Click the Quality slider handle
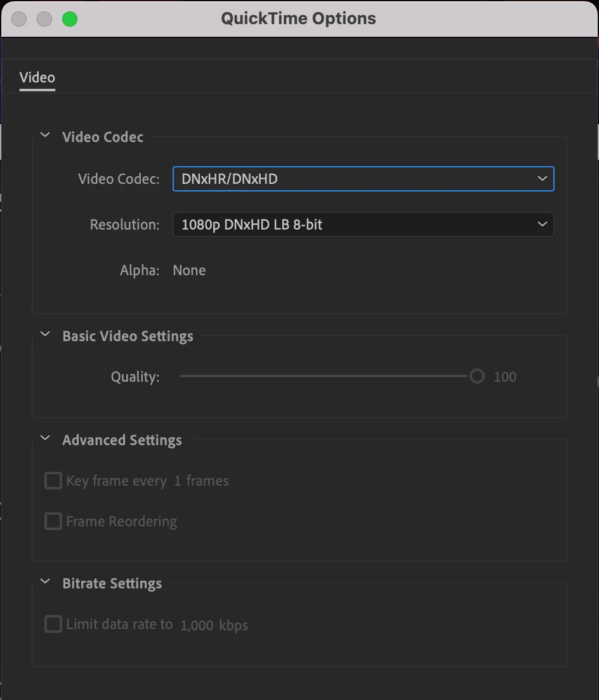 (477, 377)
